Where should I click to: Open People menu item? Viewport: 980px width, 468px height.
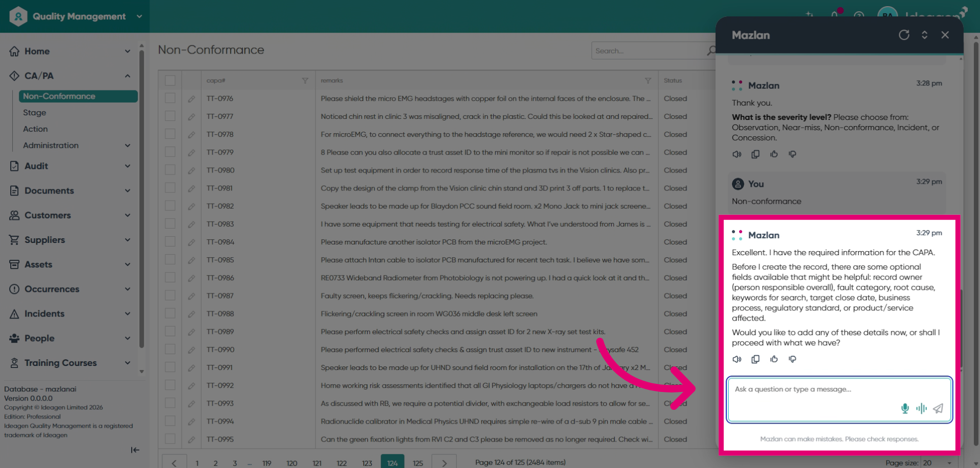[39, 338]
